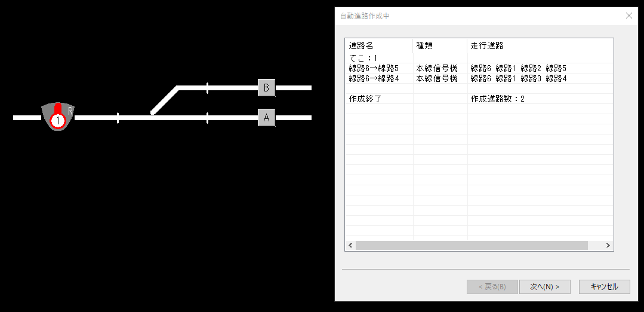Click the 進路名 column header

pos(378,45)
